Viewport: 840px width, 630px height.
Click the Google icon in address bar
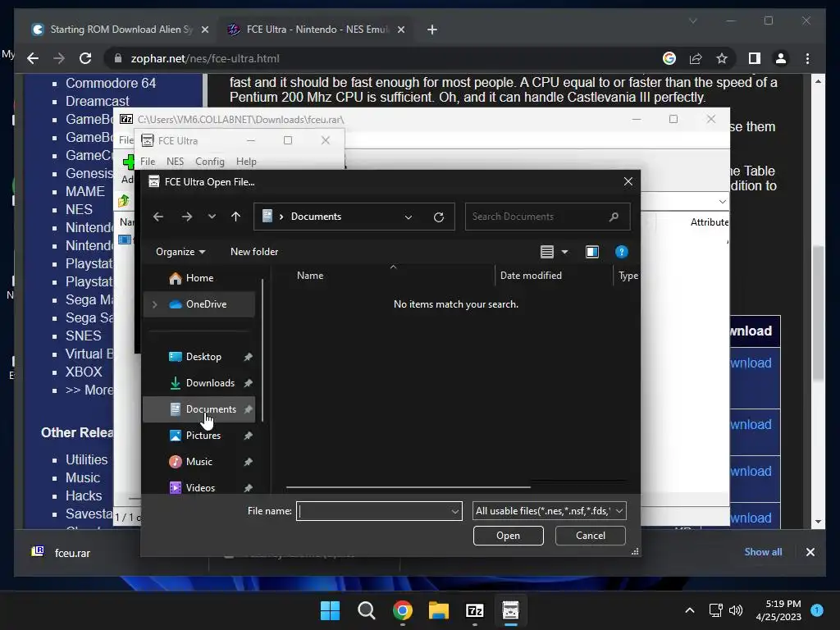pyautogui.click(x=669, y=58)
